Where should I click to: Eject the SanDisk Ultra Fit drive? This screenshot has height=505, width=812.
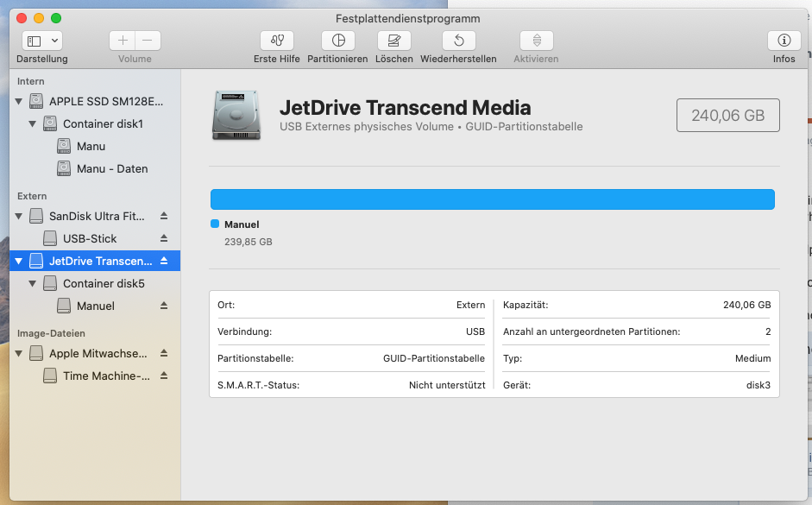pos(164,216)
